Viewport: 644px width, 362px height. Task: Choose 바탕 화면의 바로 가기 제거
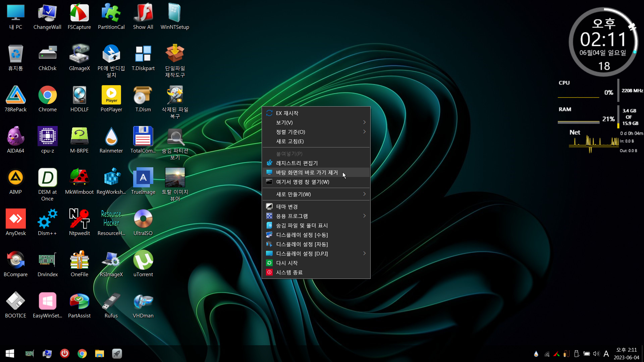[x=316, y=172]
